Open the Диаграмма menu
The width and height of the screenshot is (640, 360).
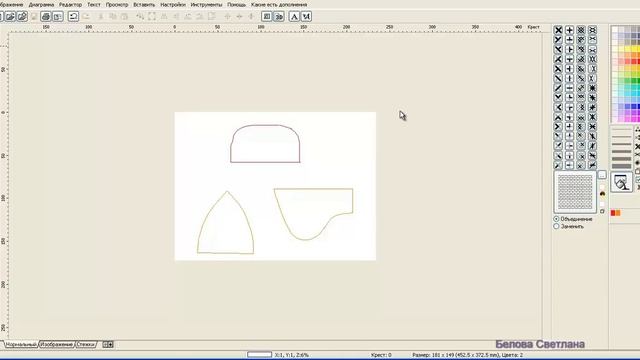click(41, 4)
